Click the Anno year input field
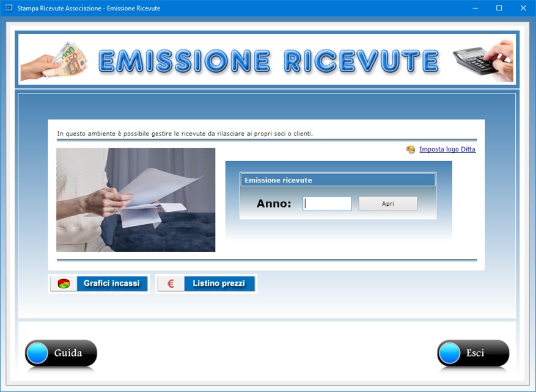This screenshot has height=392, width=536. pos(327,203)
